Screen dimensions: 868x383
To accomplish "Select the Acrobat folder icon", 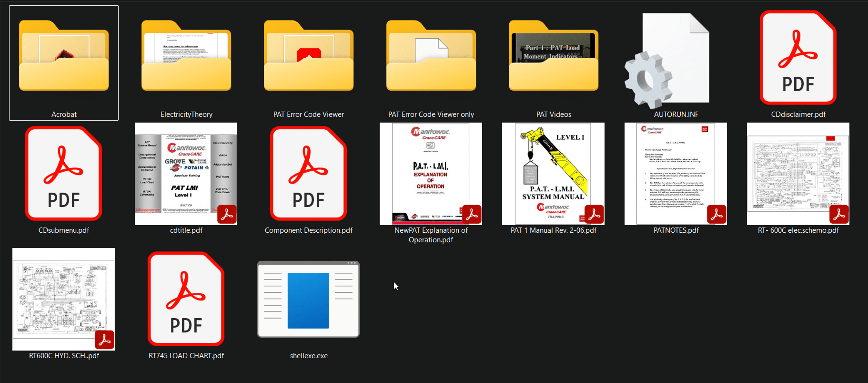I will (64, 55).
